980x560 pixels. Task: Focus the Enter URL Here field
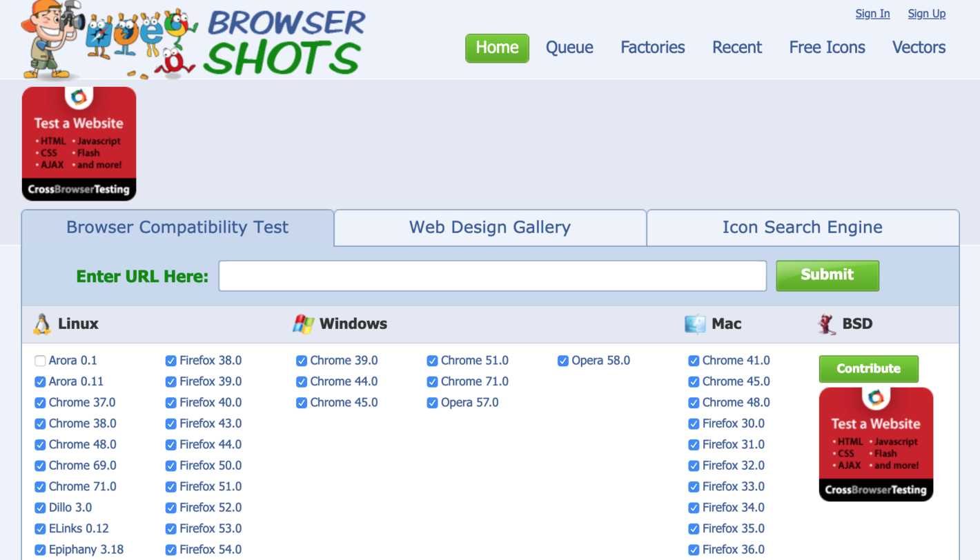(x=492, y=276)
